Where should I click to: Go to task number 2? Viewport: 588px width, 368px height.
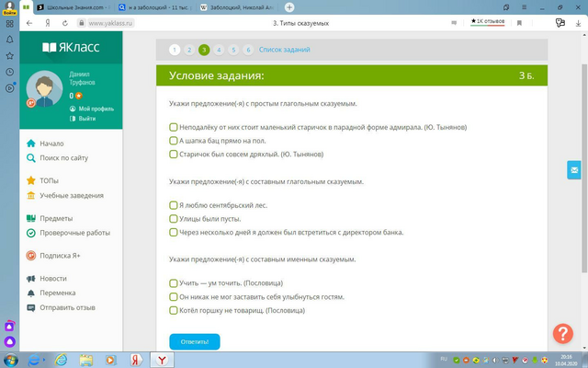[189, 50]
